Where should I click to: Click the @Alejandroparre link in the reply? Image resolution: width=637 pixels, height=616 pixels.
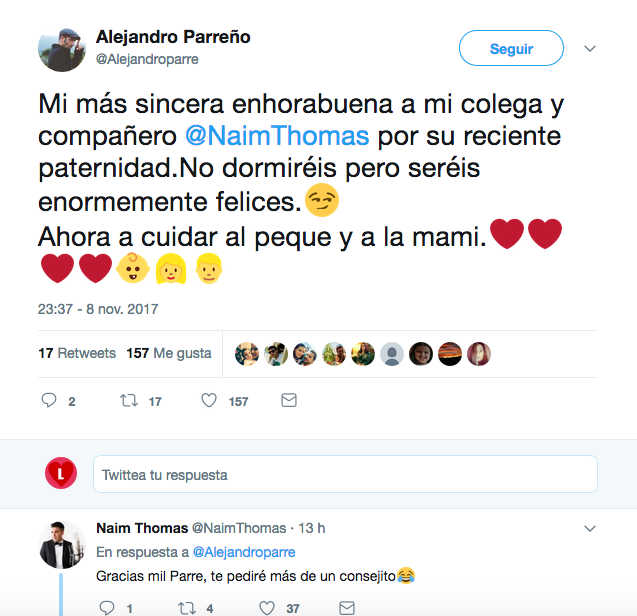tap(243, 552)
